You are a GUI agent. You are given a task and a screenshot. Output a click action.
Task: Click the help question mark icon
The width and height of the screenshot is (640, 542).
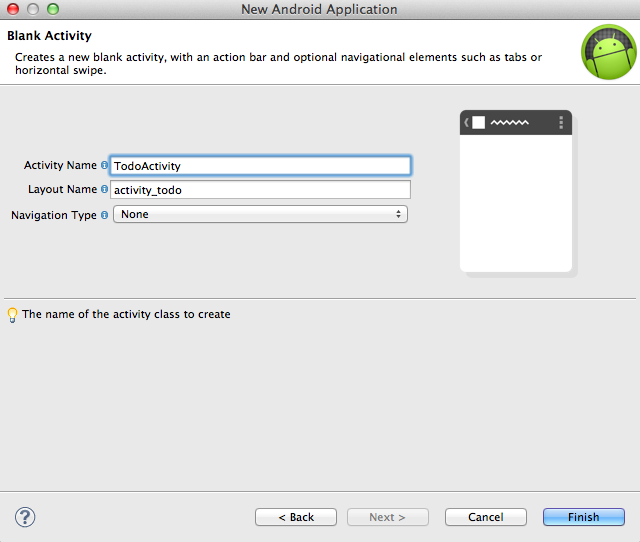(x=25, y=518)
